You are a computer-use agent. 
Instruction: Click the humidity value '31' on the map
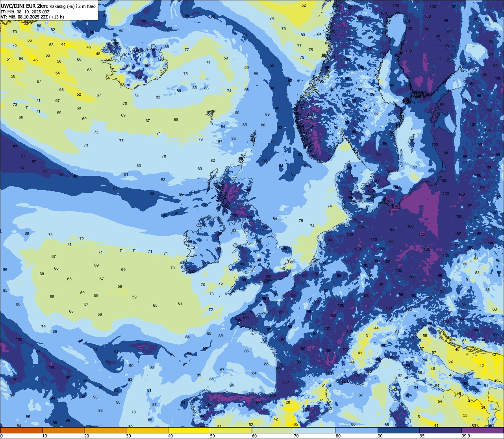[368, 335]
